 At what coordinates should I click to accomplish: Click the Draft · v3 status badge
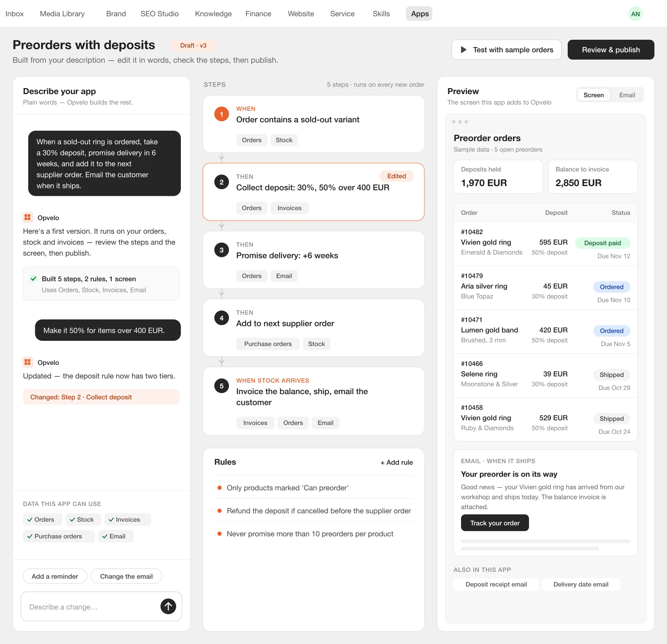tap(193, 46)
